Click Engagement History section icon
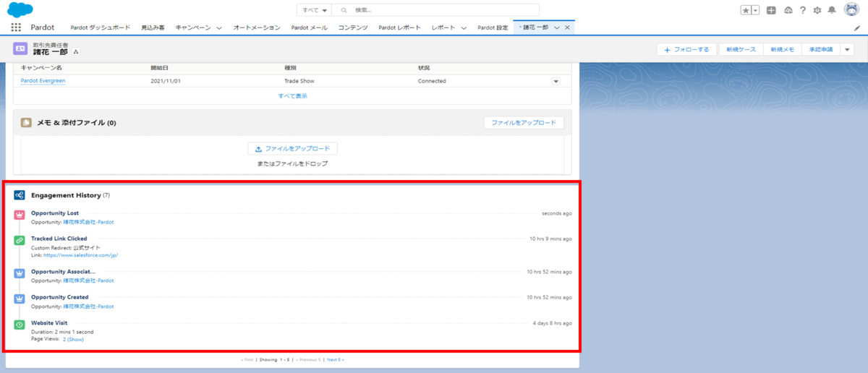The image size is (868, 373). [x=20, y=195]
